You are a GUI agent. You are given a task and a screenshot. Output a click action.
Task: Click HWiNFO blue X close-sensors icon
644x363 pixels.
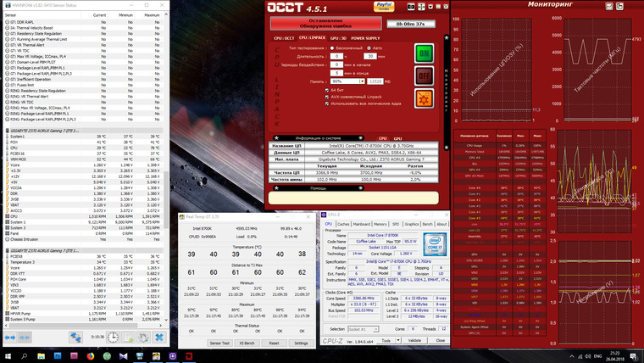tap(159, 338)
